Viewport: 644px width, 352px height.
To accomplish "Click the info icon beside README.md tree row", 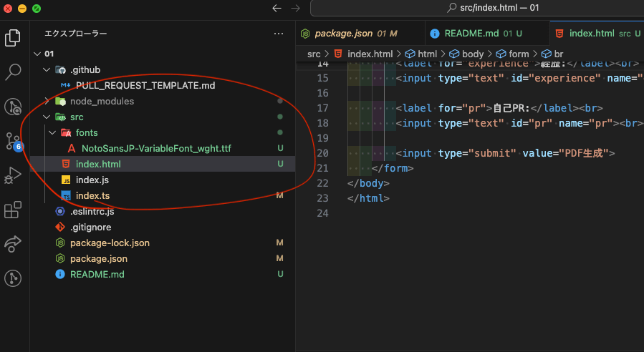I will [x=60, y=274].
